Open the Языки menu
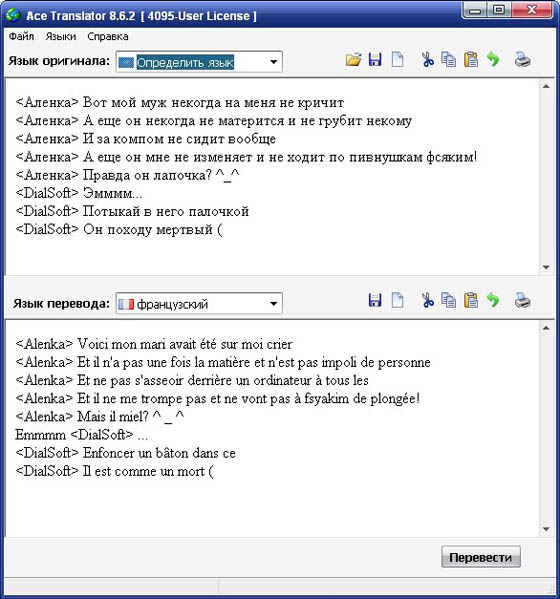Image resolution: width=560 pixels, height=599 pixels. [61, 37]
